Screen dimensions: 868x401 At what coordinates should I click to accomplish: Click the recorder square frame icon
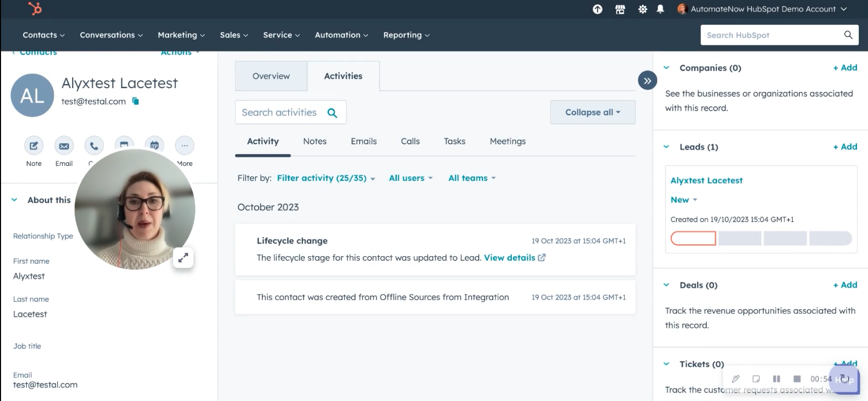[756, 379]
